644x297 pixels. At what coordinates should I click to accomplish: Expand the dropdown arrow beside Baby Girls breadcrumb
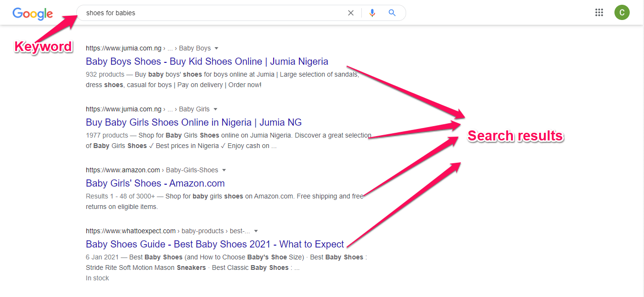[x=215, y=109]
